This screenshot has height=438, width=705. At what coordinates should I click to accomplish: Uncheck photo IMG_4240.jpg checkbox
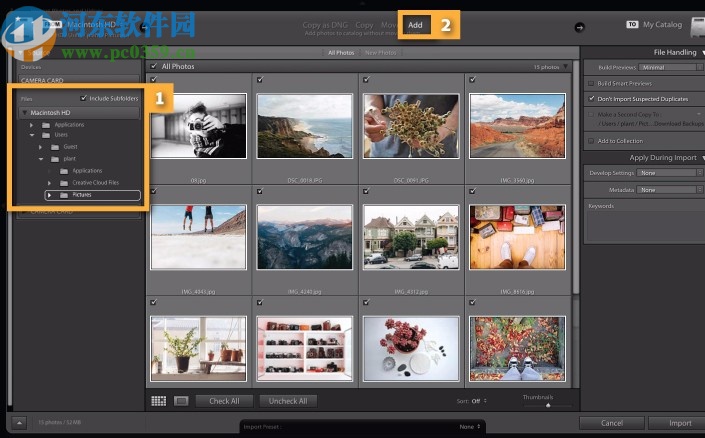point(260,191)
